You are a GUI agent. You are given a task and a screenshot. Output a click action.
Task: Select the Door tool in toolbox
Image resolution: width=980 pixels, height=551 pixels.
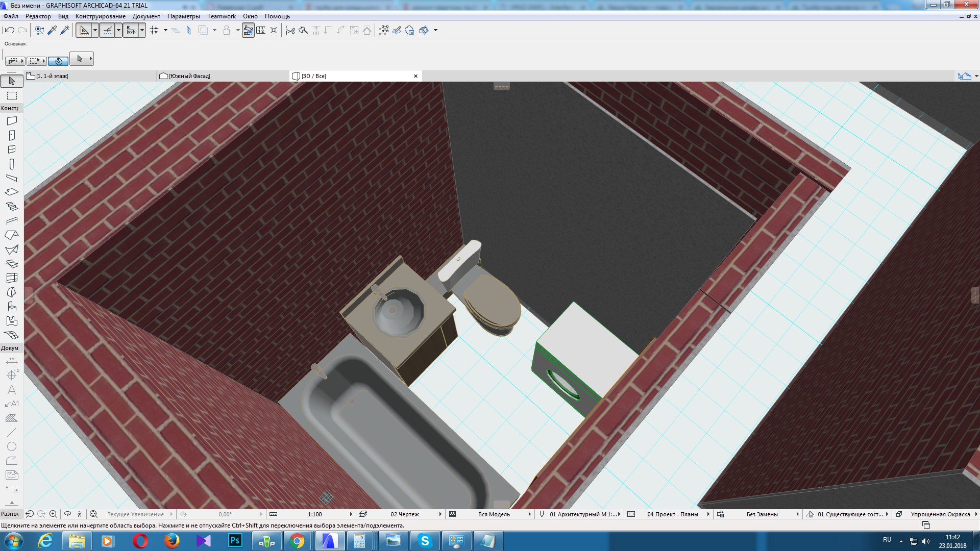pyautogui.click(x=12, y=135)
